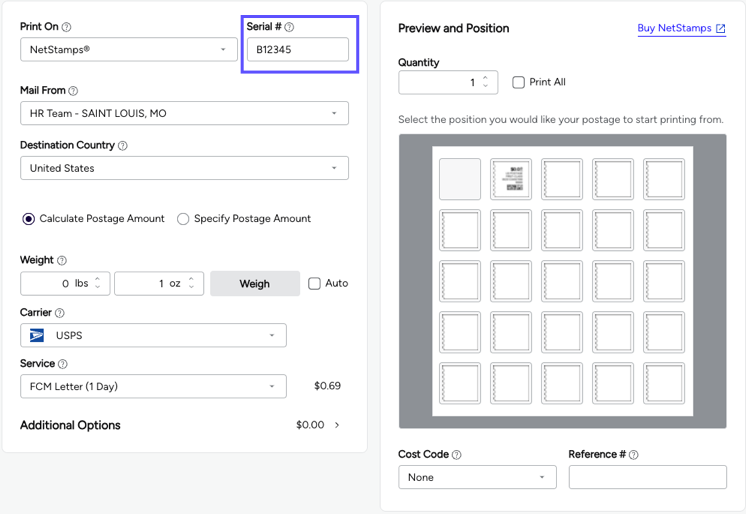This screenshot has height=514, width=746.
Task: Enable the Print All checkbox
Action: (x=518, y=82)
